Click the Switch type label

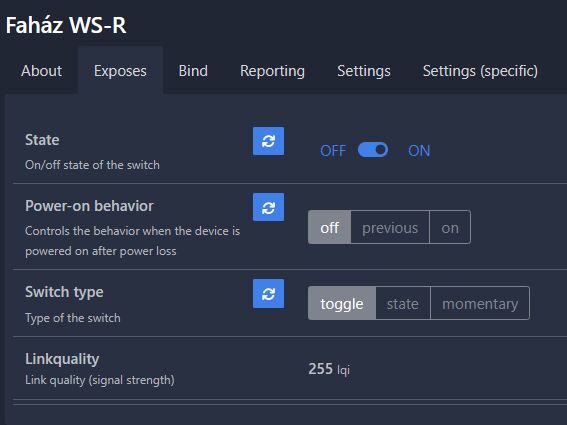pos(64,292)
